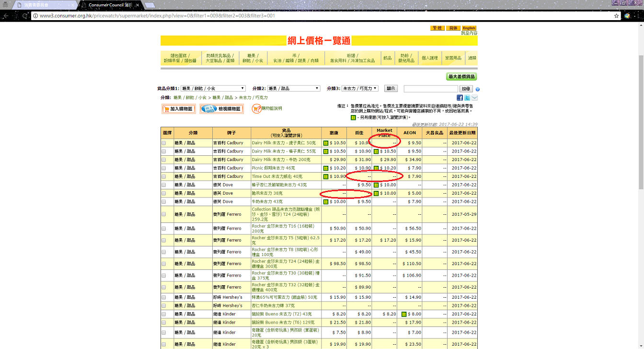Check the box for Picnic 假期朱古力 46克
The height and width of the screenshot is (349, 644).
coord(164,168)
